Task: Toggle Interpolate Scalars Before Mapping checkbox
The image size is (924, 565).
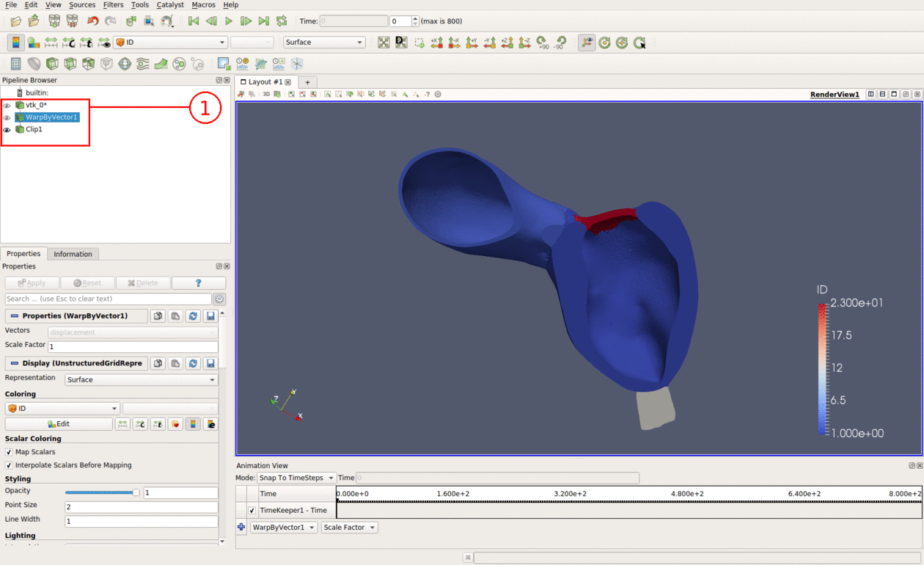Action: (9, 465)
